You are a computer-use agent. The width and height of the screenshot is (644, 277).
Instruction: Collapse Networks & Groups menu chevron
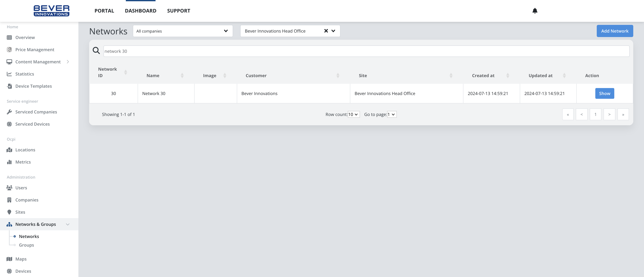pos(67,224)
